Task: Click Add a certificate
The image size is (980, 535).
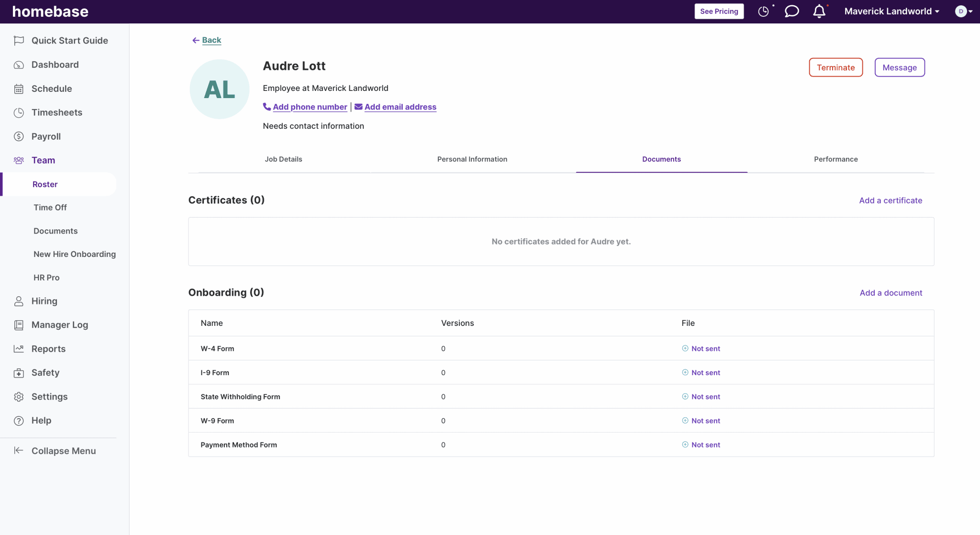Action: (x=890, y=200)
